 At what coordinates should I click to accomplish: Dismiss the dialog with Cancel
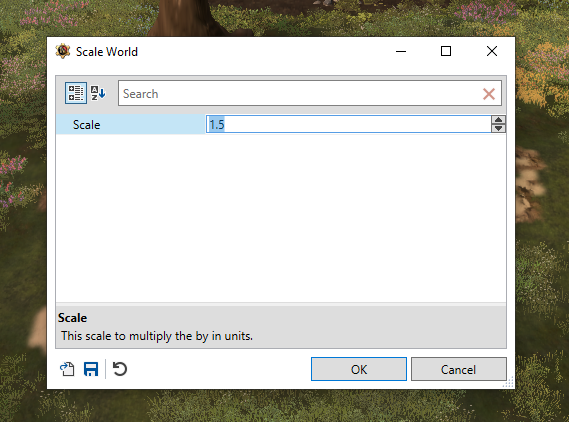458,369
